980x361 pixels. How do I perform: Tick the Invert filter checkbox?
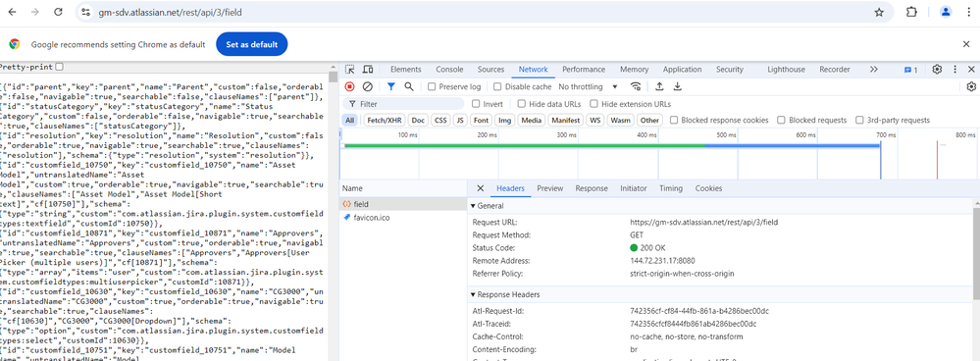point(476,104)
